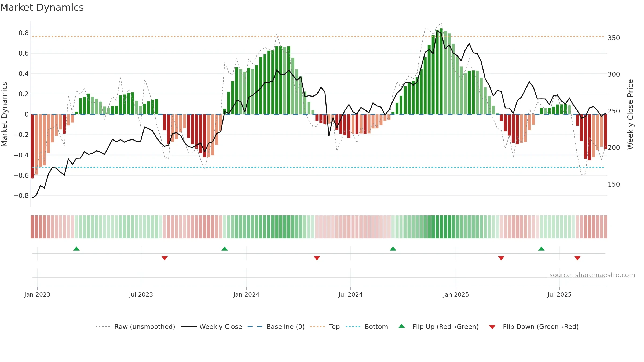This screenshot has height=362, width=644.
Task: Click the green Flip Up triangle legend icon
Action: [402, 326]
